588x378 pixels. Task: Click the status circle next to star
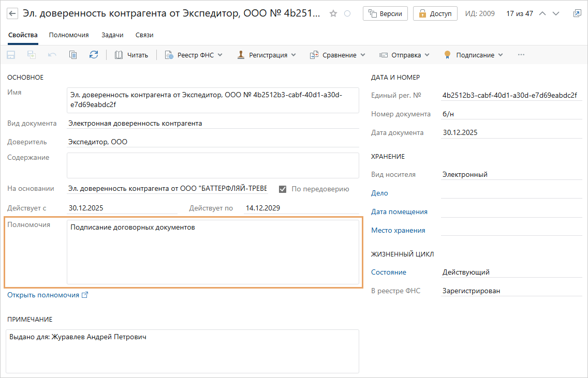pyautogui.click(x=347, y=13)
